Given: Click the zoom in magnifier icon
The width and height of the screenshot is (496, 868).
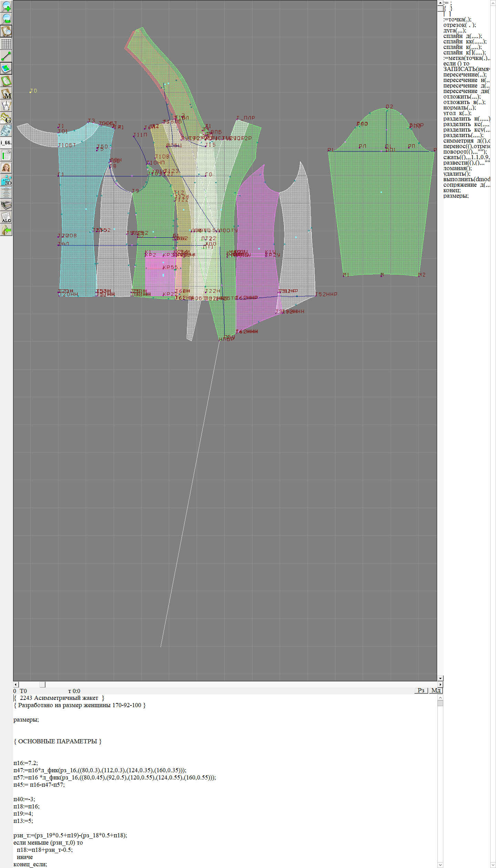Looking at the screenshot, I should (6, 6).
